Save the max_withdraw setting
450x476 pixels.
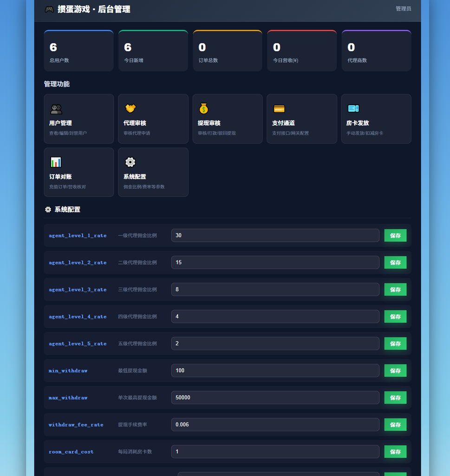click(x=395, y=398)
